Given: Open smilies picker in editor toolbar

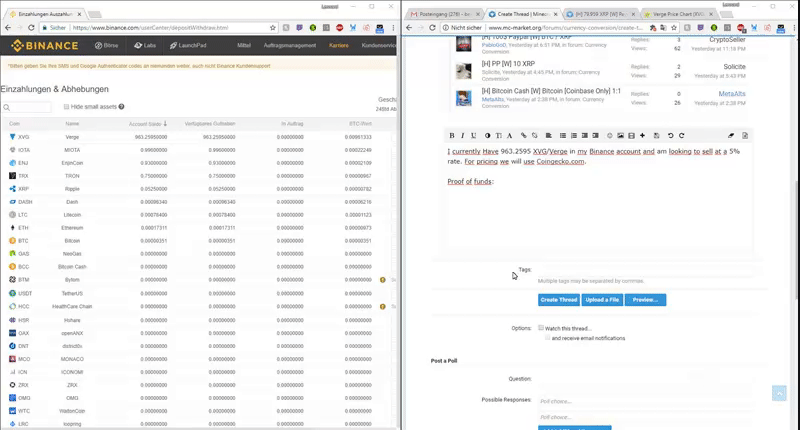Looking at the screenshot, I should click(609, 136).
